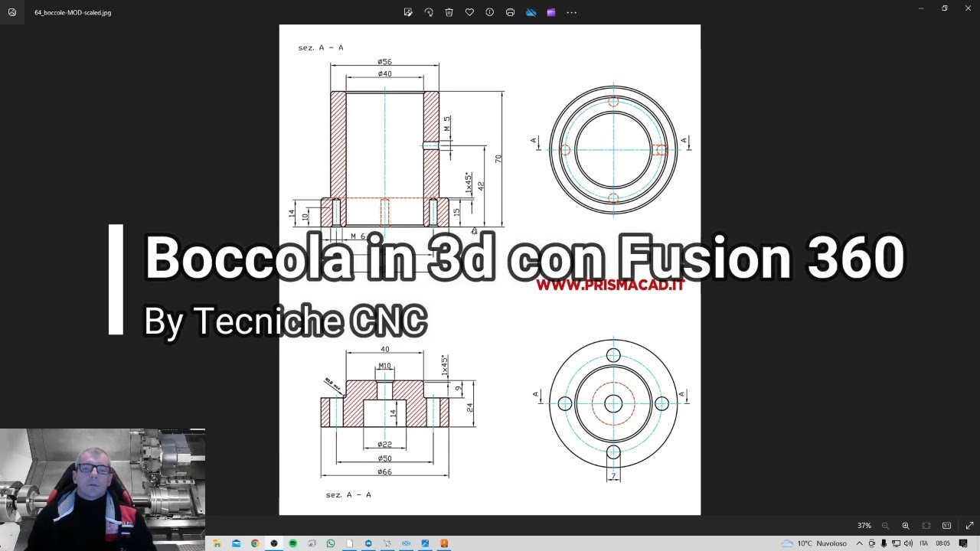This screenshot has width=980, height=551.
Task: Click the microphone icon in system tray
Action: click(x=884, y=543)
